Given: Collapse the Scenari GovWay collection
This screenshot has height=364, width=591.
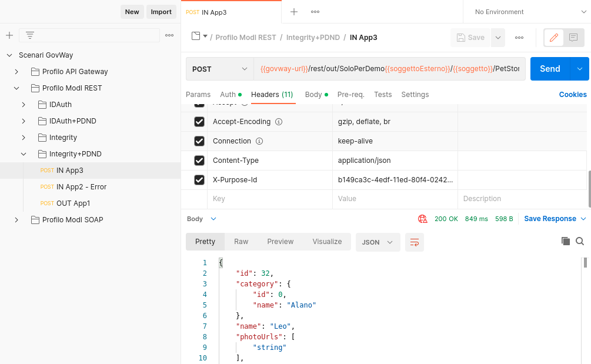Looking at the screenshot, I should [x=9, y=55].
